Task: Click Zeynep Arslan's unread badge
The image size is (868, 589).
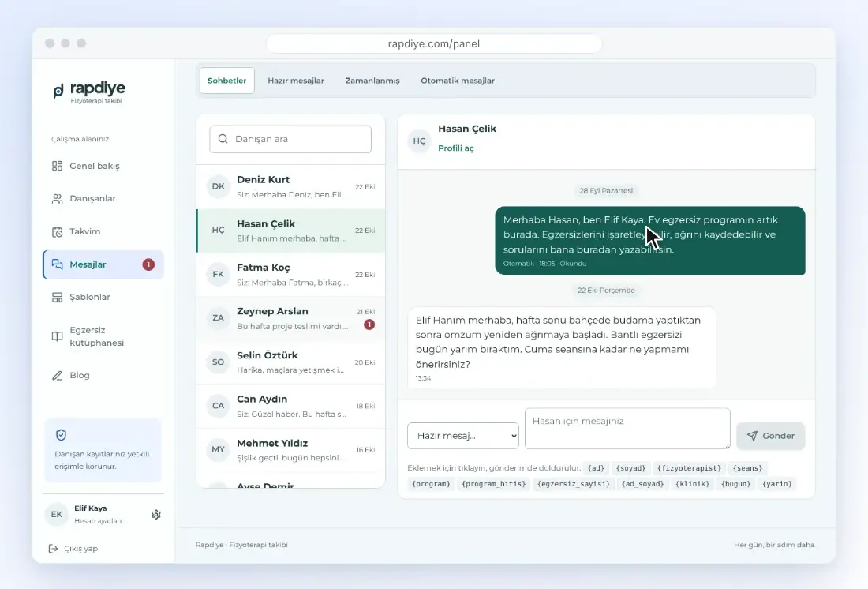Action: point(369,325)
